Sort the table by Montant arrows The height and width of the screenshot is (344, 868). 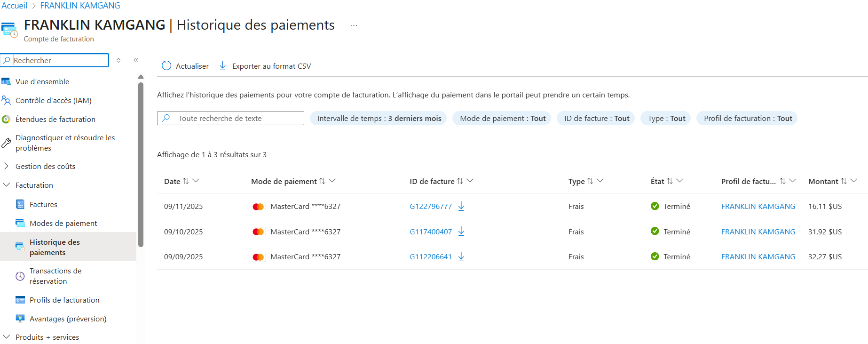pos(844,181)
